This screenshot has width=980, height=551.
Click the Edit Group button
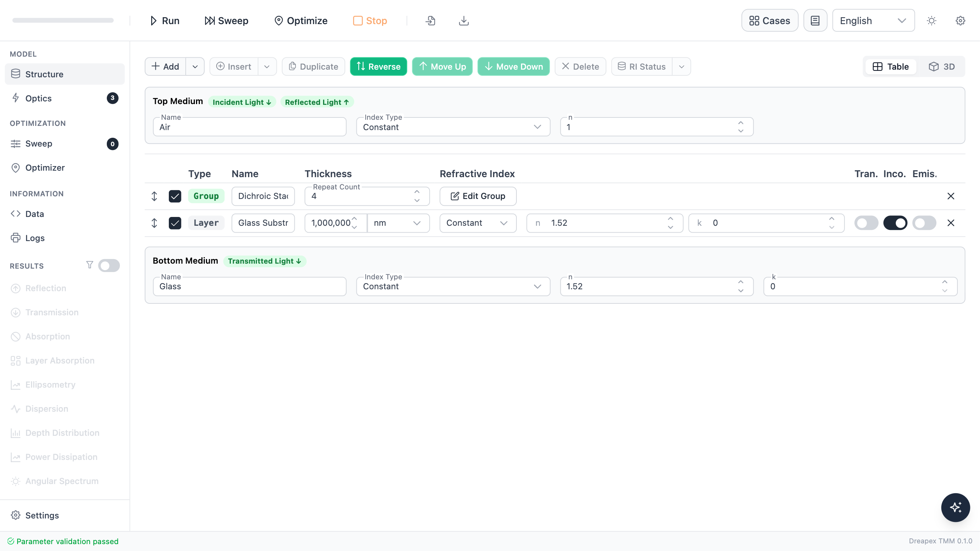478,196
